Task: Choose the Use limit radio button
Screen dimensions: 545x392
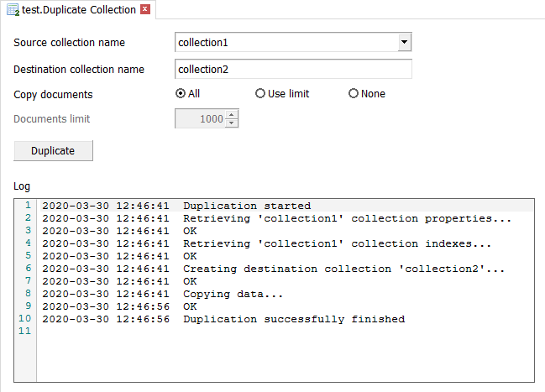Action: [x=260, y=94]
